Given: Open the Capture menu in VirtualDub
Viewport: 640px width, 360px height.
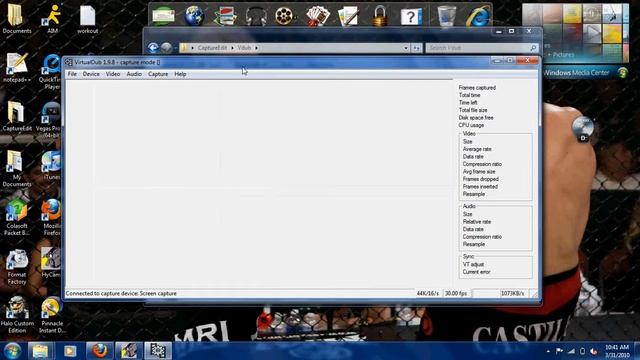Looking at the screenshot, I should pos(158,74).
